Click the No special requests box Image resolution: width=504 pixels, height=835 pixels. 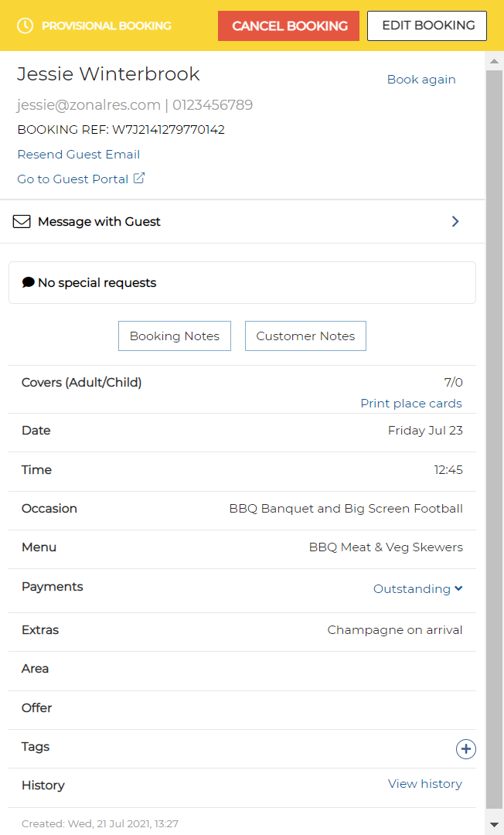point(242,283)
